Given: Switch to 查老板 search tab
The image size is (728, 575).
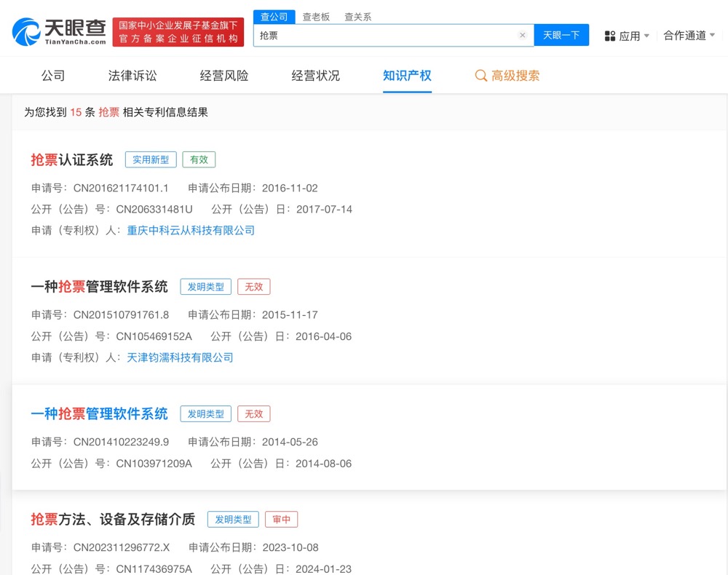Looking at the screenshot, I should pos(316,17).
